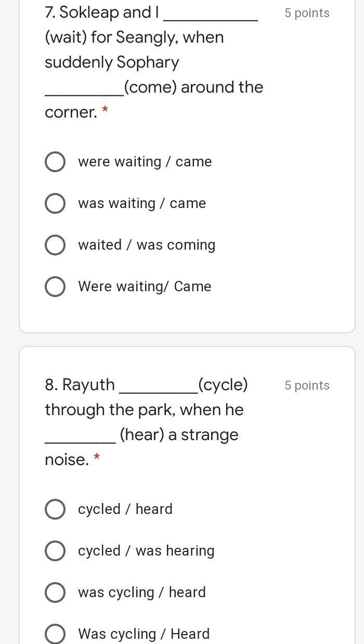The width and height of the screenshot is (364, 644).
Task: Click the "cycled / heard" answer label
Action: click(x=125, y=509)
